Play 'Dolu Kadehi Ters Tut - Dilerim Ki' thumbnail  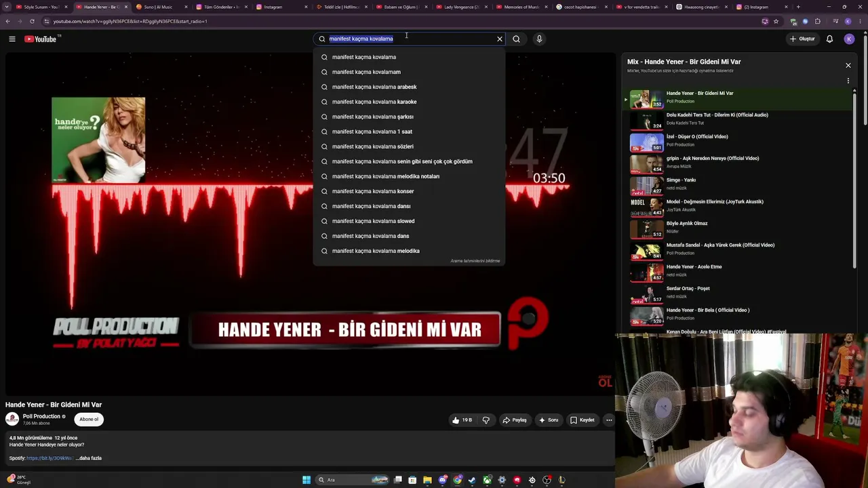point(647,120)
